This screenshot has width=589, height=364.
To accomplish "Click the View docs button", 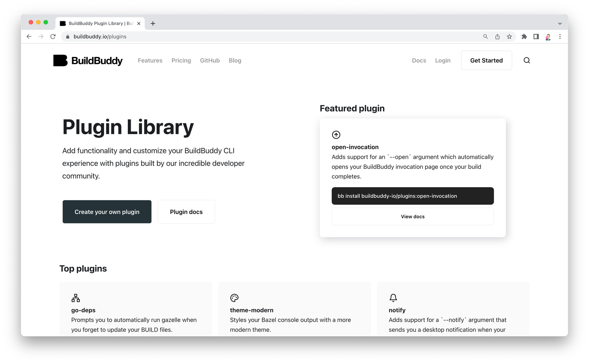I will click(x=413, y=217).
